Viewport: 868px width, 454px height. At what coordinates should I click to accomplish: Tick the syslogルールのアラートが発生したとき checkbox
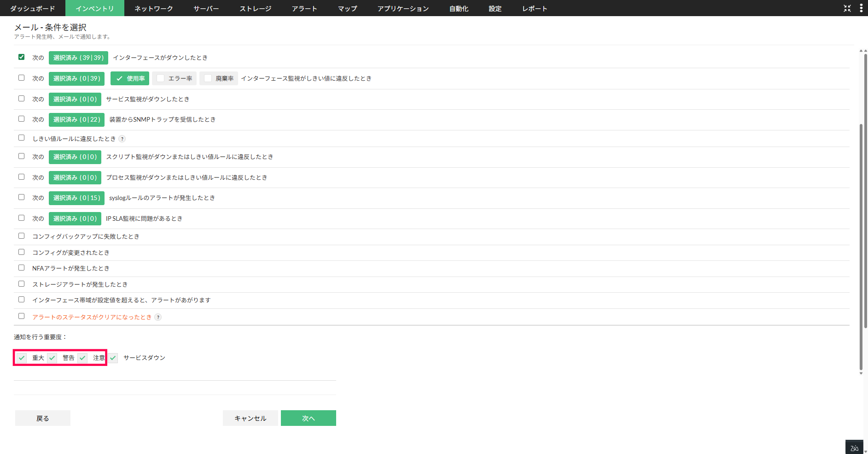(x=21, y=197)
